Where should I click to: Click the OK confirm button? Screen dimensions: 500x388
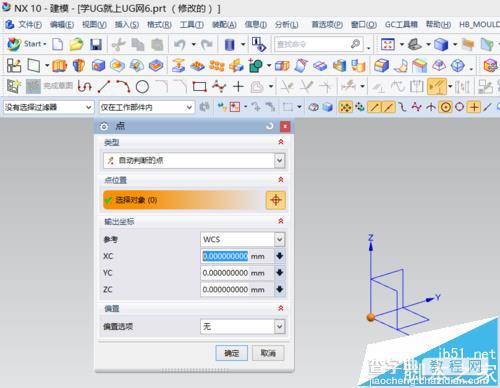[x=232, y=353]
